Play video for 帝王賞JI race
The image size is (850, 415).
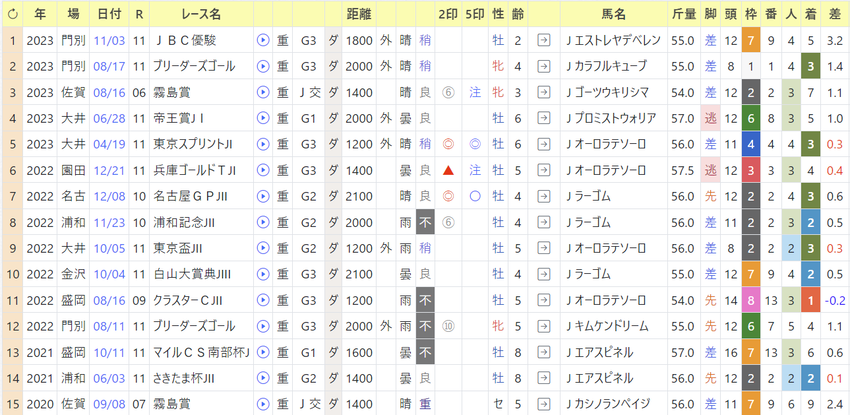(x=262, y=118)
